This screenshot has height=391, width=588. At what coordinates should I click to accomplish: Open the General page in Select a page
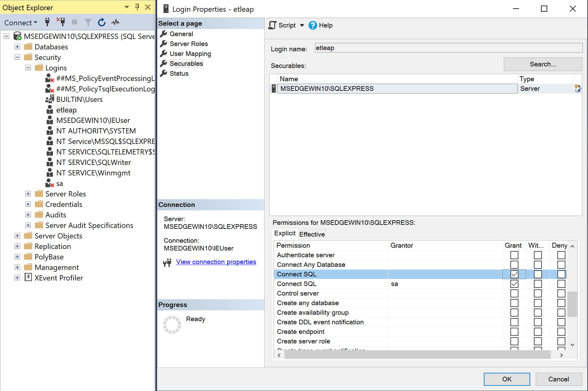[181, 34]
